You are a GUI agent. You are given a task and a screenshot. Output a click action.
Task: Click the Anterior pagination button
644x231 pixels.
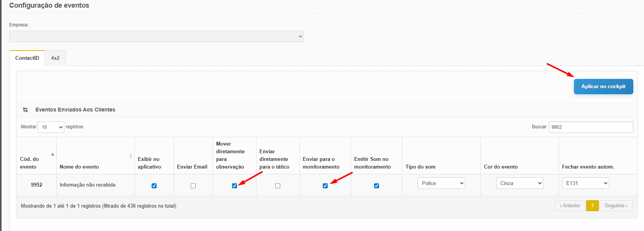click(x=570, y=206)
